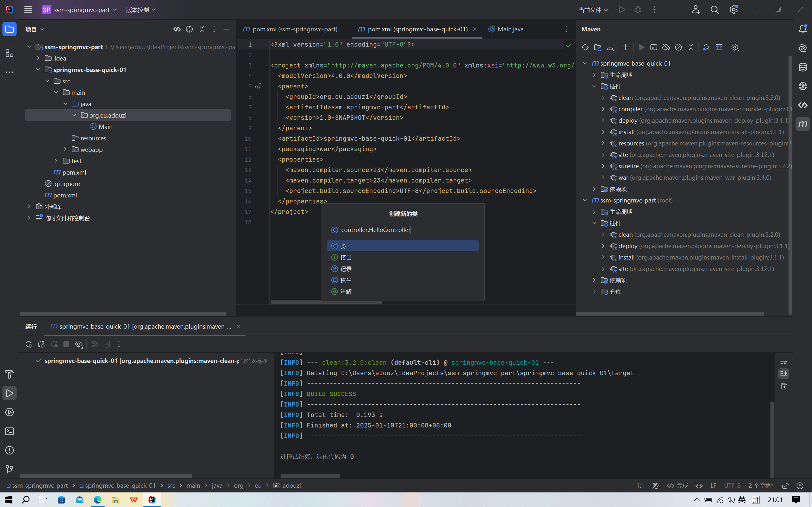Select 接口 in the new class popup
812x507 pixels.
(346, 257)
